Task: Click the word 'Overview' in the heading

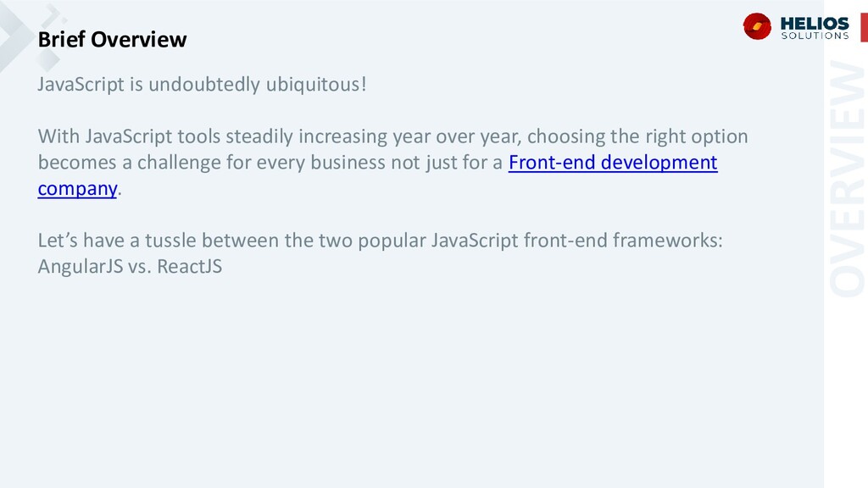Action: pos(138,39)
